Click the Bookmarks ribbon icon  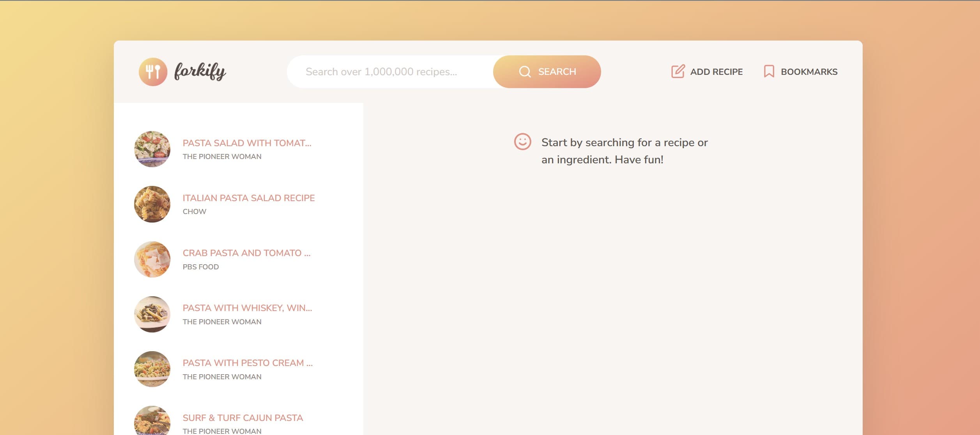point(769,71)
